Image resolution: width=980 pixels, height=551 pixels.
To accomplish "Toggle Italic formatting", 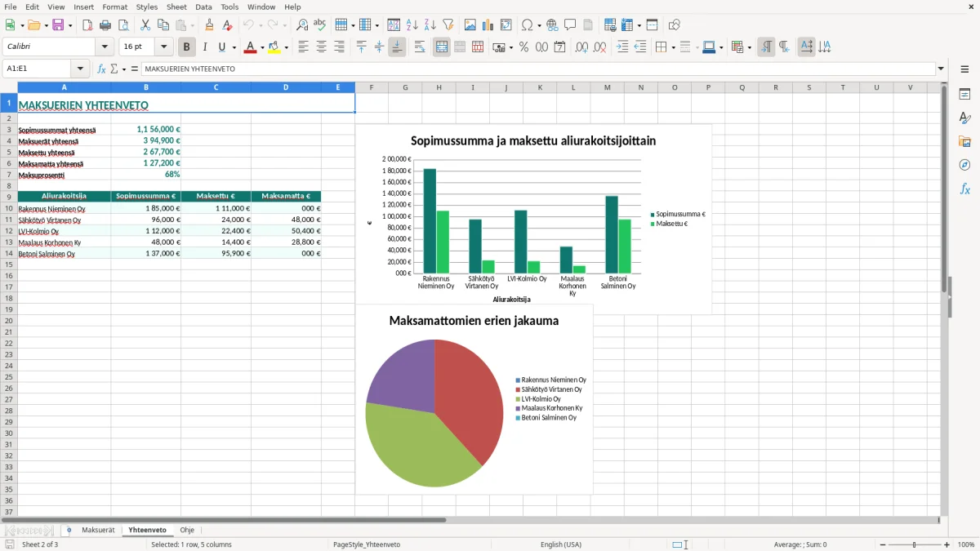I will click(205, 47).
